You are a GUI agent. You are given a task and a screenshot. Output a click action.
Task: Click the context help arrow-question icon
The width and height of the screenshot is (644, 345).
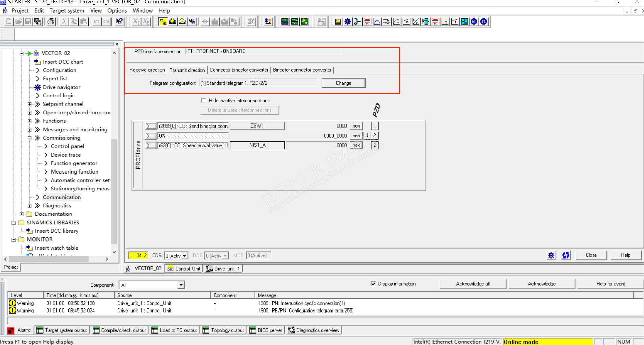(120, 22)
